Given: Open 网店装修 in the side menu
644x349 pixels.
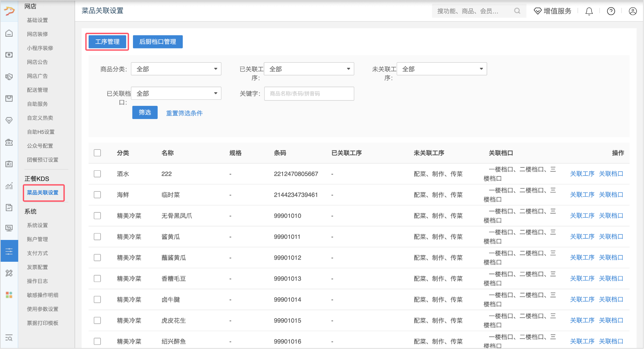Looking at the screenshot, I should coord(38,34).
